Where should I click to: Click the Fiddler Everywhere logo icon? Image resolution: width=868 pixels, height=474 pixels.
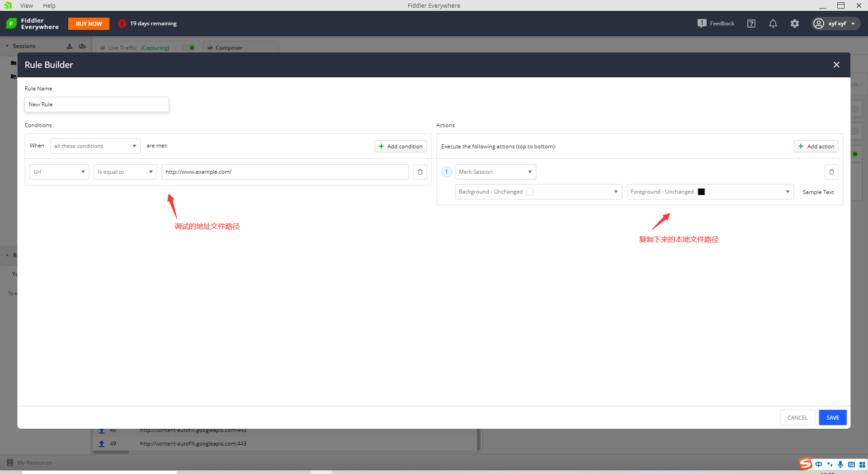[x=11, y=24]
